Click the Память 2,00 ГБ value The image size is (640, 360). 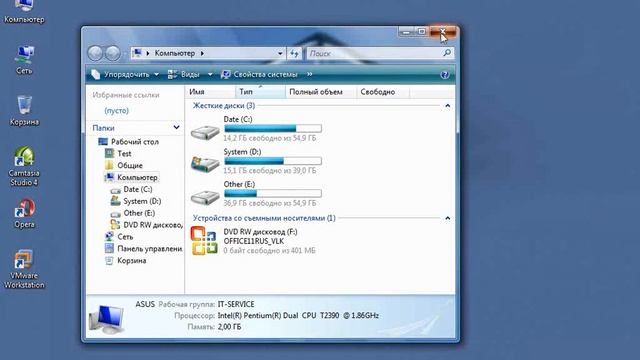[229, 327]
